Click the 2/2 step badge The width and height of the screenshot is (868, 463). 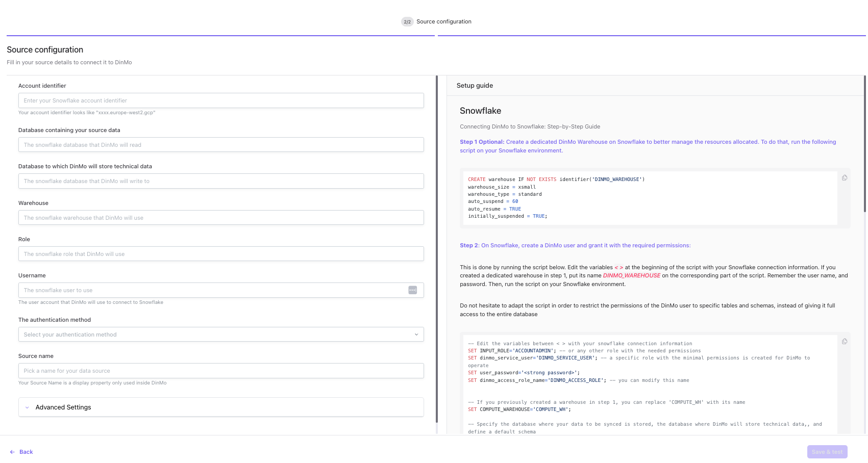coord(407,21)
